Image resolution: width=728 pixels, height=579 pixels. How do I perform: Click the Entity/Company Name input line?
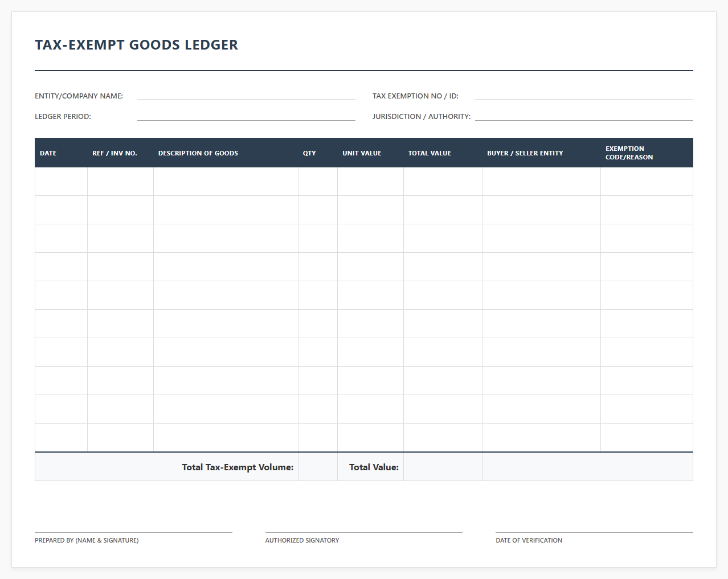click(246, 95)
